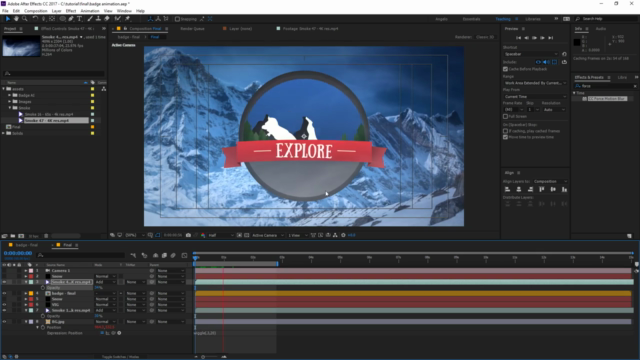Select the Brush tool
640x360 pixels.
[x=90, y=19]
